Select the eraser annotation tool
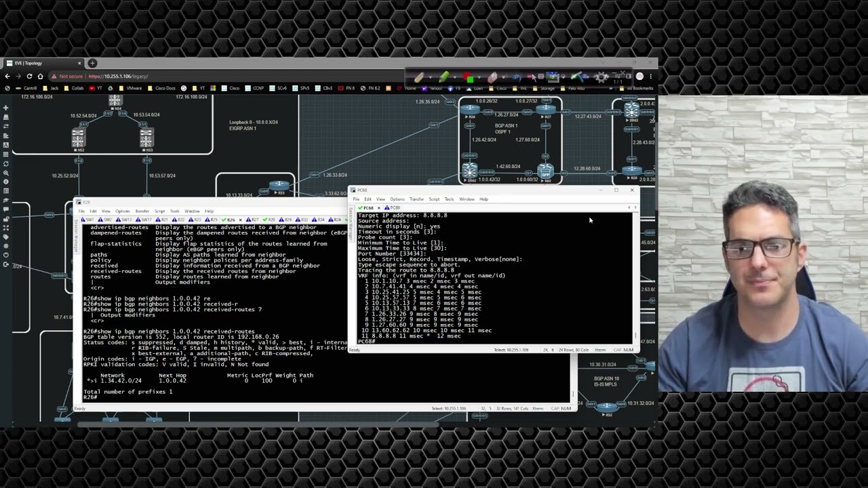Viewport: 868px width, 488px height. click(x=492, y=77)
